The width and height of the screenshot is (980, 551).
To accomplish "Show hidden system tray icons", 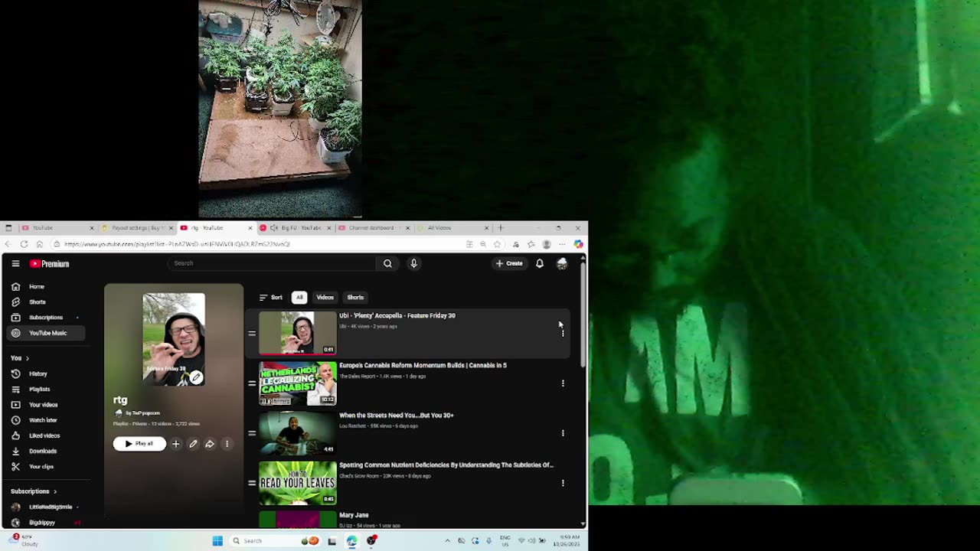I will 447,540.
